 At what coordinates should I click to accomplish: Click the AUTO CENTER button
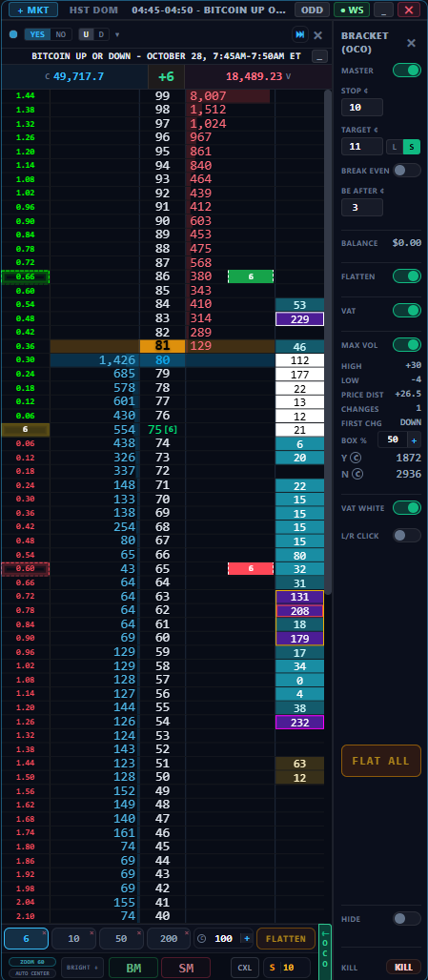click(31, 973)
